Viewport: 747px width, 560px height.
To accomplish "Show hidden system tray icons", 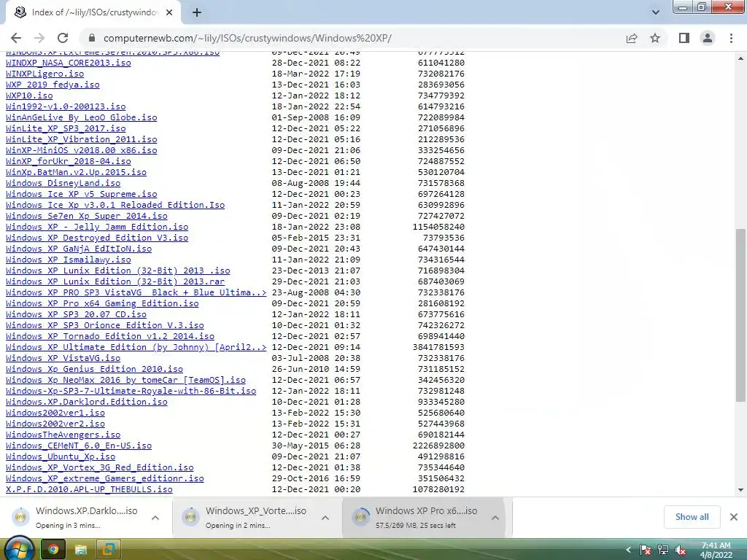I will tap(628, 550).
